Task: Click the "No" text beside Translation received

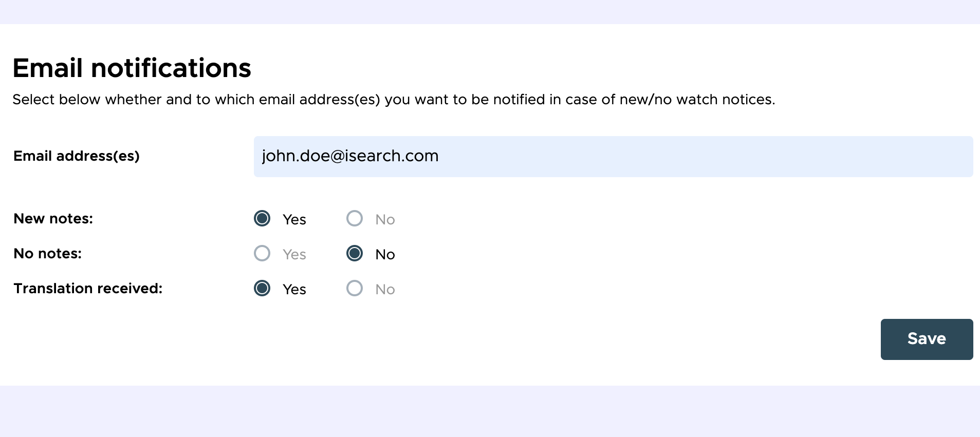Action: click(385, 290)
